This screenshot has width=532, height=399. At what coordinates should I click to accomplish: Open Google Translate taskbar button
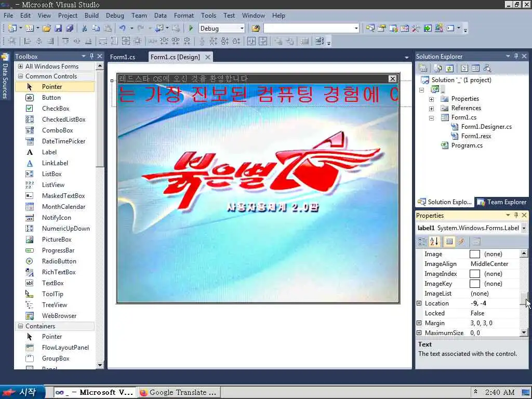point(178,393)
